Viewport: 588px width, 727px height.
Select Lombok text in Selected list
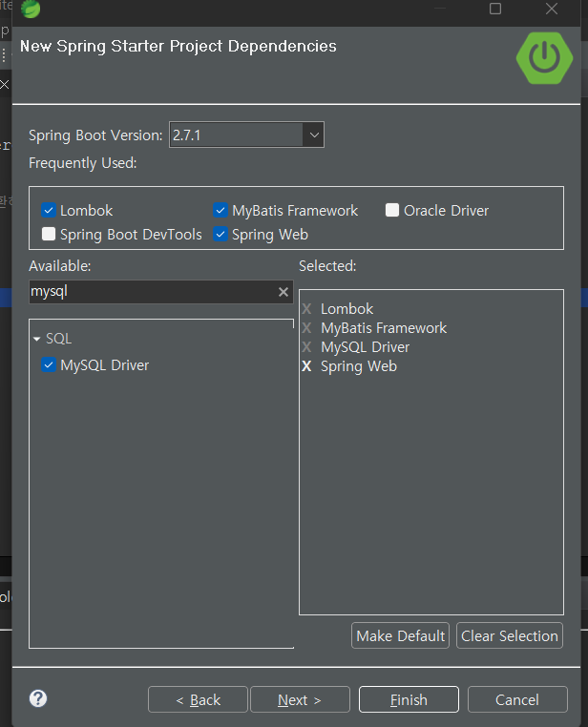346,309
